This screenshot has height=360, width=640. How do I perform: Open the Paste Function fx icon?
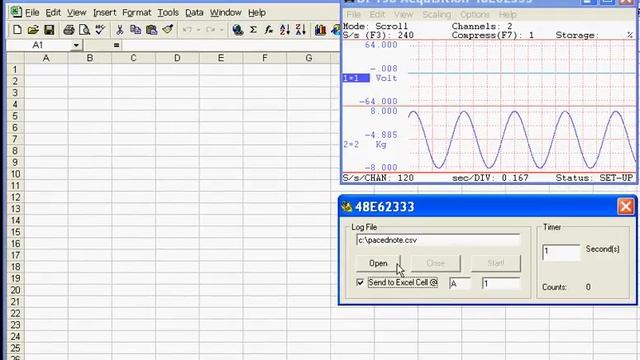tap(269, 30)
